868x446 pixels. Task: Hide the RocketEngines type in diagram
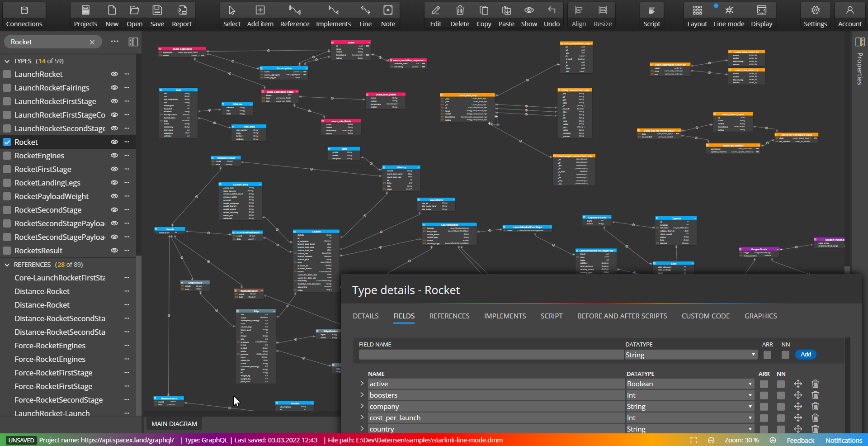(114, 156)
